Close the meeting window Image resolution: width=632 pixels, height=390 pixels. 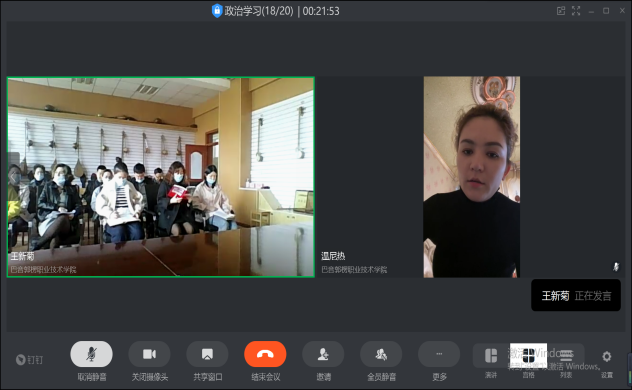pos(622,11)
